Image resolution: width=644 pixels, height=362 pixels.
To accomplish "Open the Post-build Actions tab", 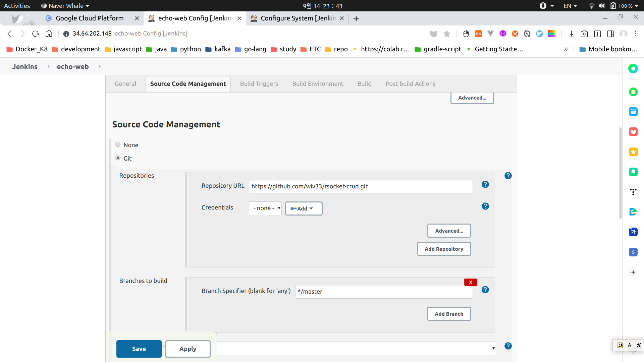I will 410,84.
